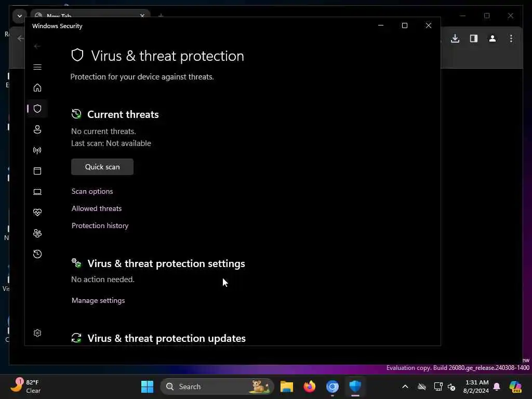Select Virus & threat protection shield sidebar icon
532x399 pixels.
point(37,109)
